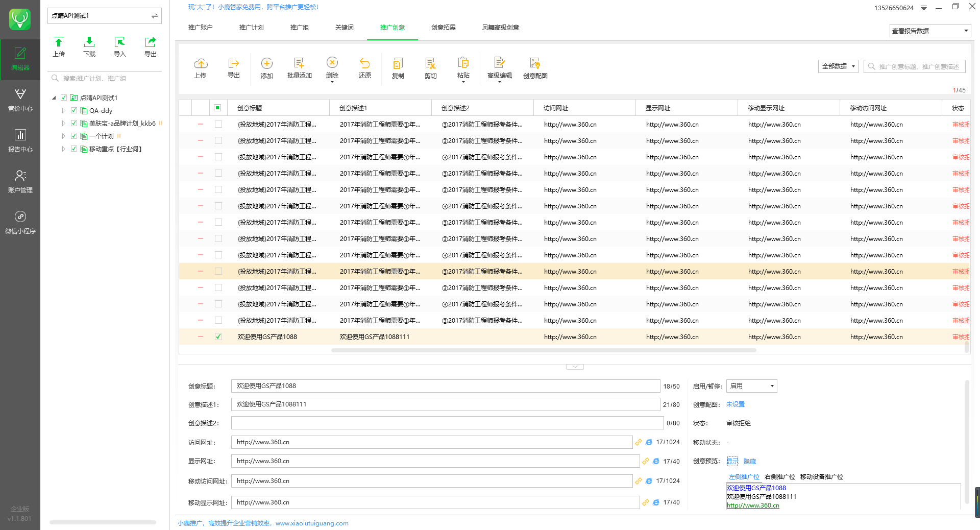This screenshot has height=530, width=980.
Task: Open the 查看报告数据 dropdown
Action: point(930,31)
